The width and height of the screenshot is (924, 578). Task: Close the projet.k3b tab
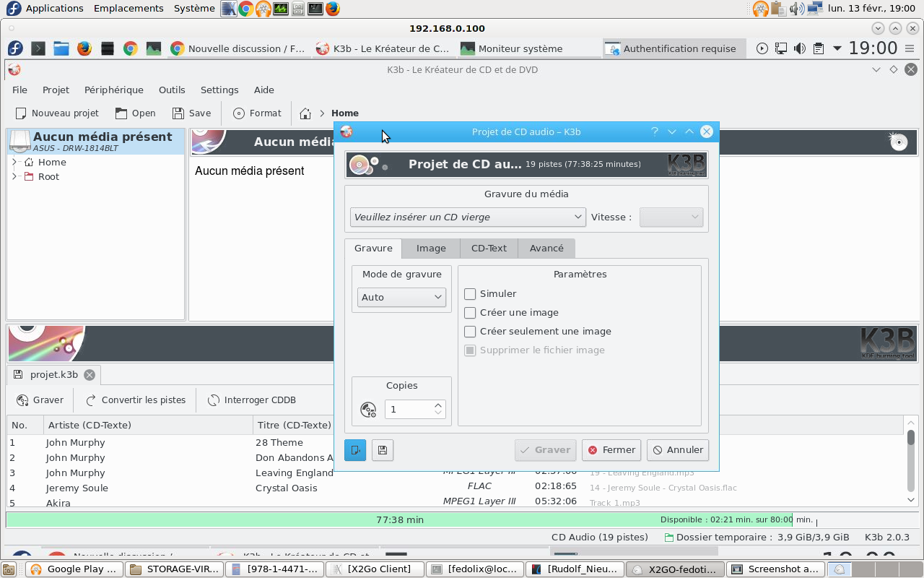point(90,375)
